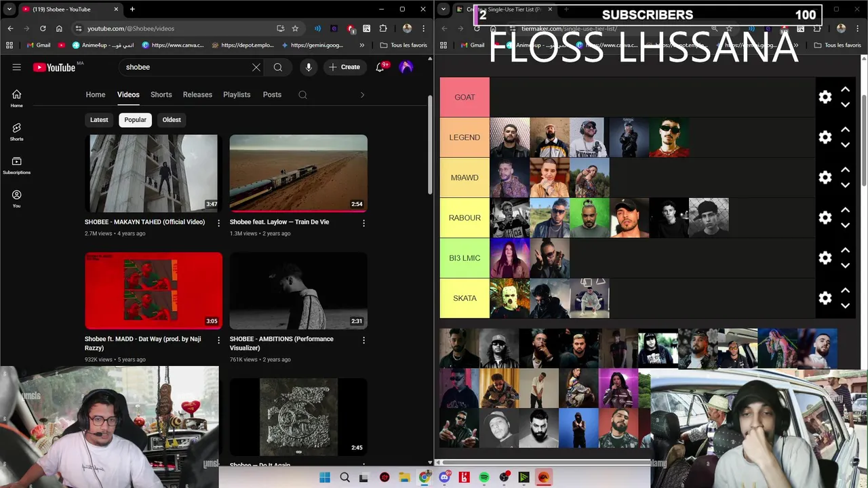Open Chrome three-dot menu in YouTube window
This screenshot has width=868, height=488.
click(x=424, y=28)
